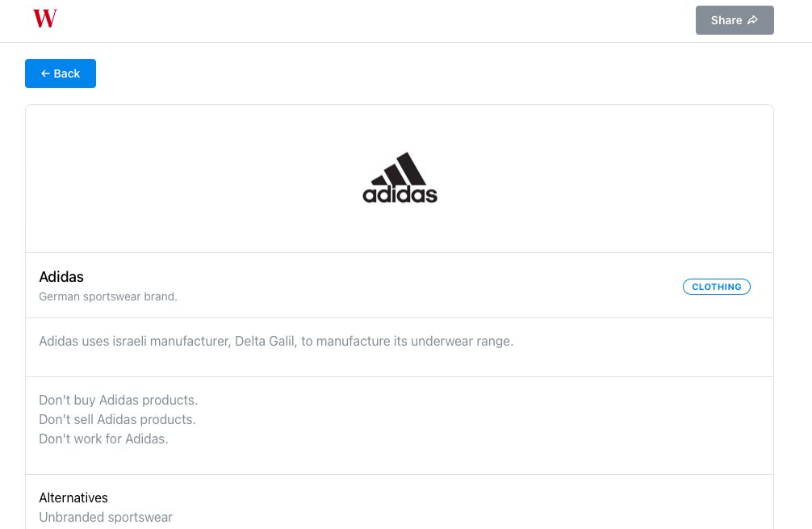Click the left arrow on Back button

click(45, 73)
